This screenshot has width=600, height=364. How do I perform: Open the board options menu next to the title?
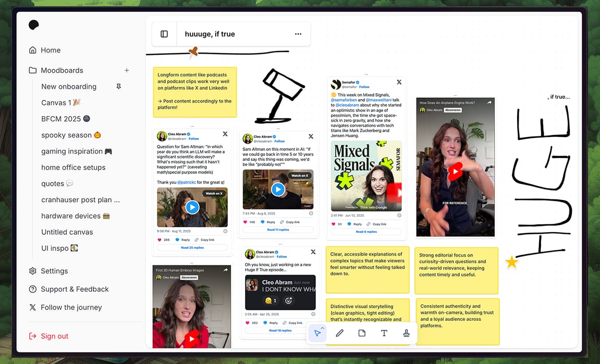click(x=298, y=33)
